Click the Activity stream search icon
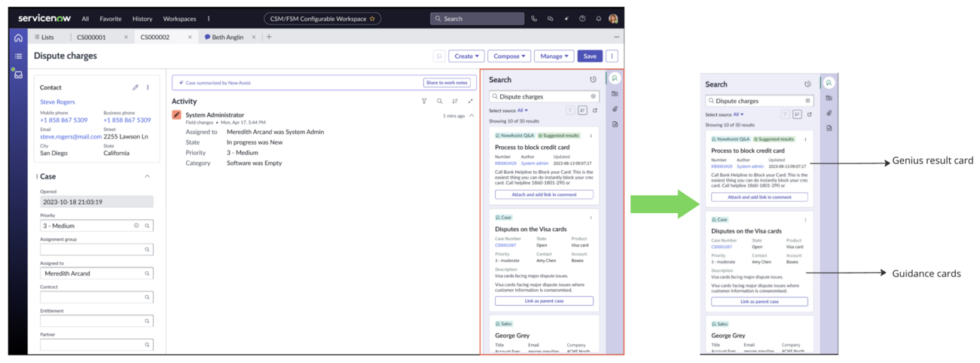Image resolution: width=980 pixels, height=363 pixels. click(x=440, y=101)
